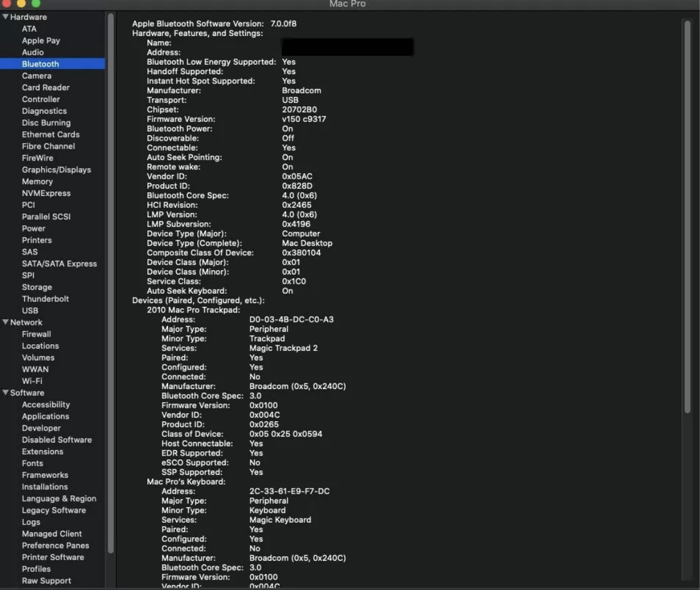Screen dimensions: 700x590
Task: Click firmware value v150 c9317
Action: tap(304, 119)
